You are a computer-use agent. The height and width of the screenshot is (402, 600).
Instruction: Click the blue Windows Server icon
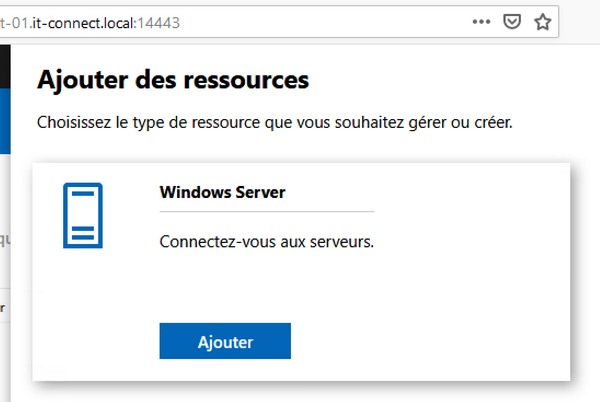83,215
